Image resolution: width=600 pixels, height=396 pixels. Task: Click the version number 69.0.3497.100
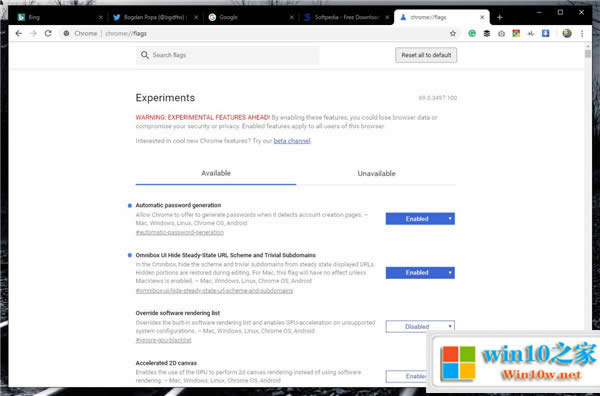[x=437, y=98]
